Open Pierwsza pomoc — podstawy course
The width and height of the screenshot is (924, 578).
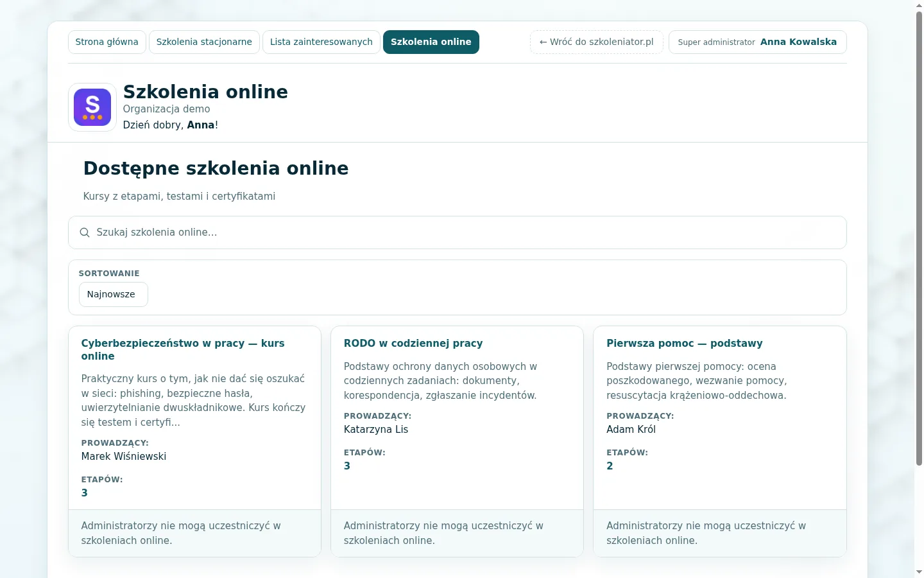685,343
